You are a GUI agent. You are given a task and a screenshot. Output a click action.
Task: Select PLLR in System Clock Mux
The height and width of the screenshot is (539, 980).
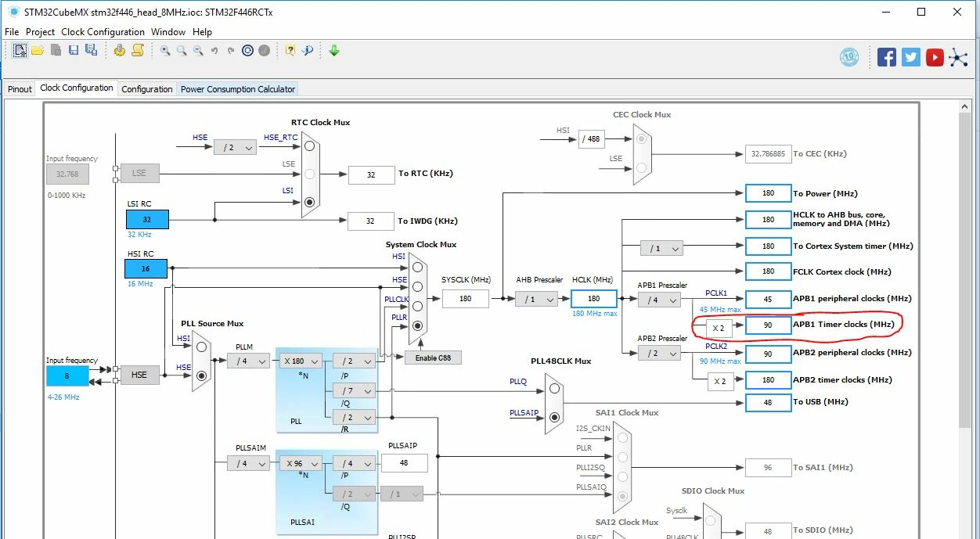point(417,325)
